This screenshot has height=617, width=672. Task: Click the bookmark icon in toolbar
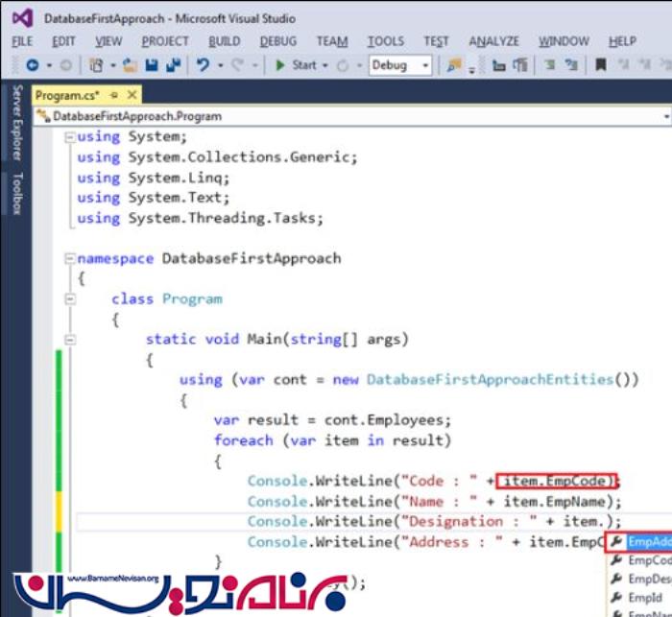pos(601,65)
